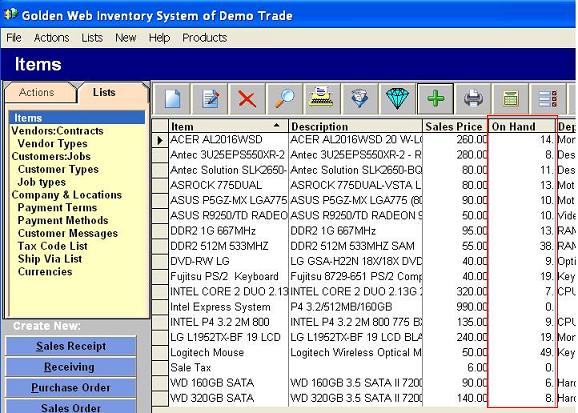Open the Actions menu
This screenshot has width=578, height=413.
pyautogui.click(x=52, y=38)
